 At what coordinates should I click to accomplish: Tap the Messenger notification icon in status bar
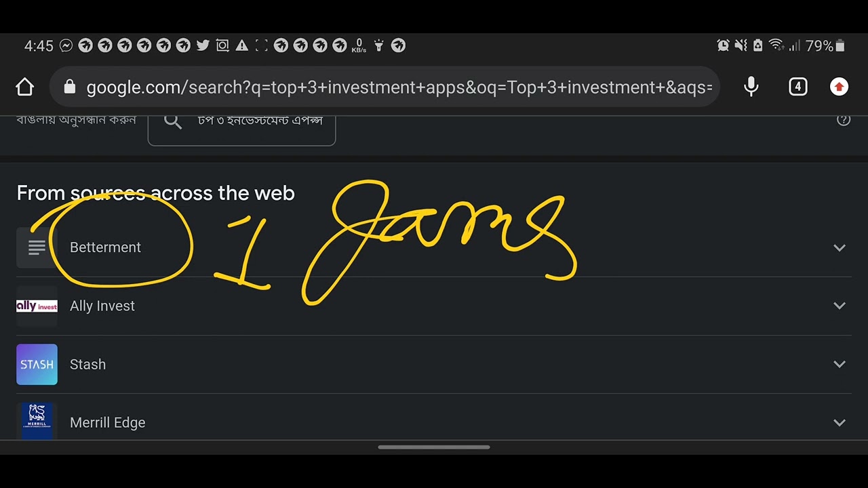point(66,45)
